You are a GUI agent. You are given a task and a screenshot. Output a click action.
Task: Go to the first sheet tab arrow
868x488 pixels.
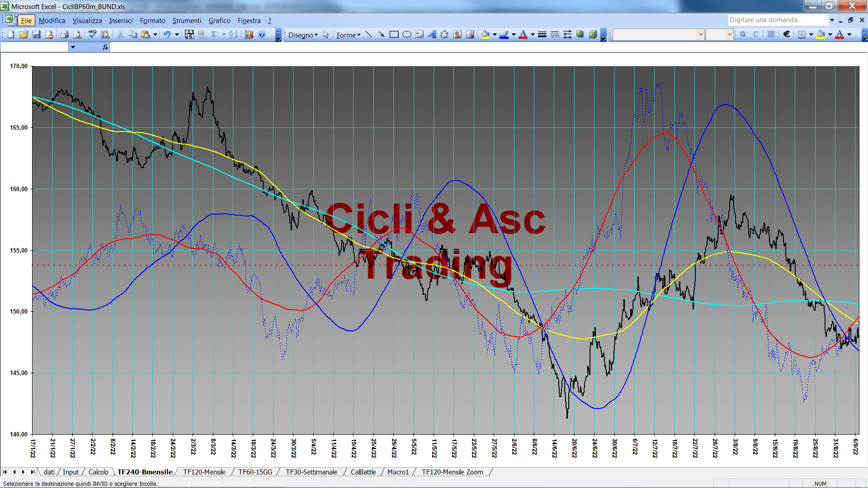point(5,472)
